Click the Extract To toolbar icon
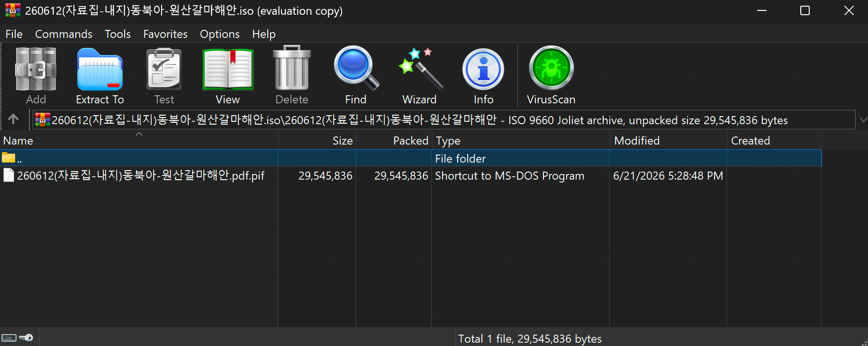The image size is (868, 346). click(100, 69)
